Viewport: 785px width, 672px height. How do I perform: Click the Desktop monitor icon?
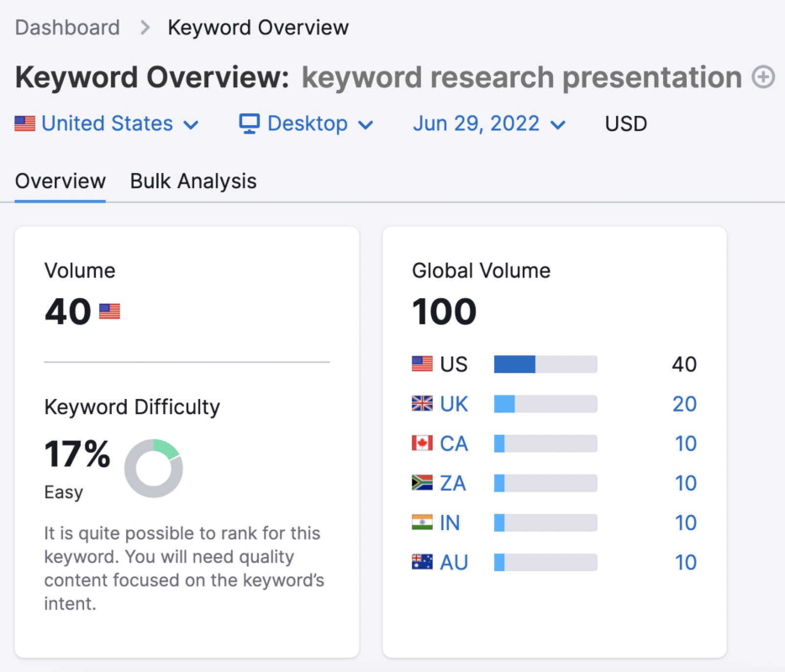[x=250, y=123]
